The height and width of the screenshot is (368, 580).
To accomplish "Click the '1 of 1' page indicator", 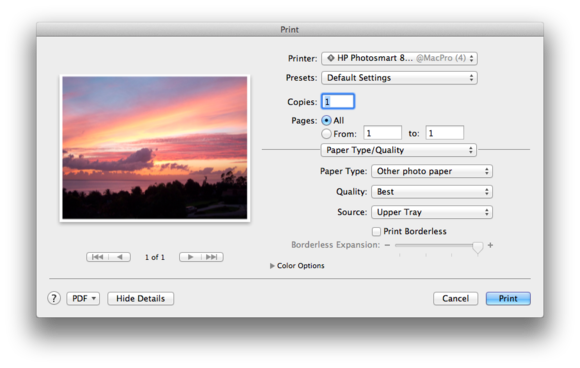I will click(155, 257).
